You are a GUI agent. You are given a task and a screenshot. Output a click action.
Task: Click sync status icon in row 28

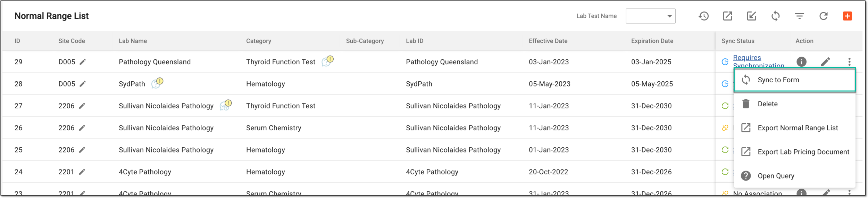pos(725,84)
